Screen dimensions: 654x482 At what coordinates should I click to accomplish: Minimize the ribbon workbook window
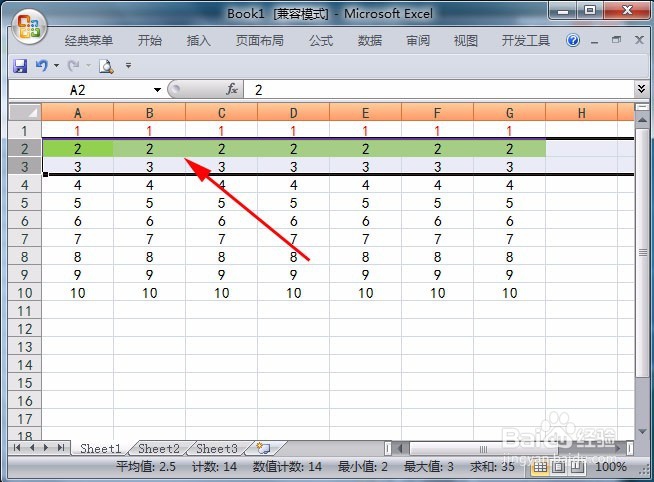(x=595, y=42)
